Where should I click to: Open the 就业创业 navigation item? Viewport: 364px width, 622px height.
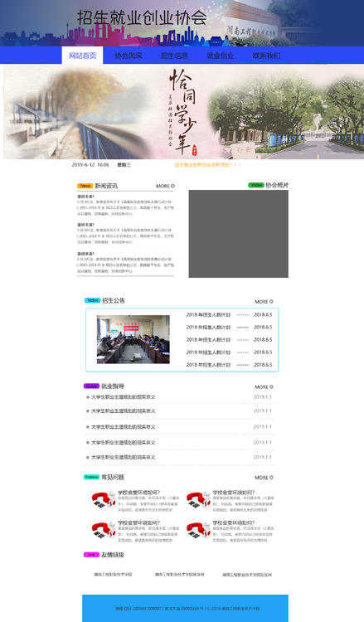click(220, 56)
